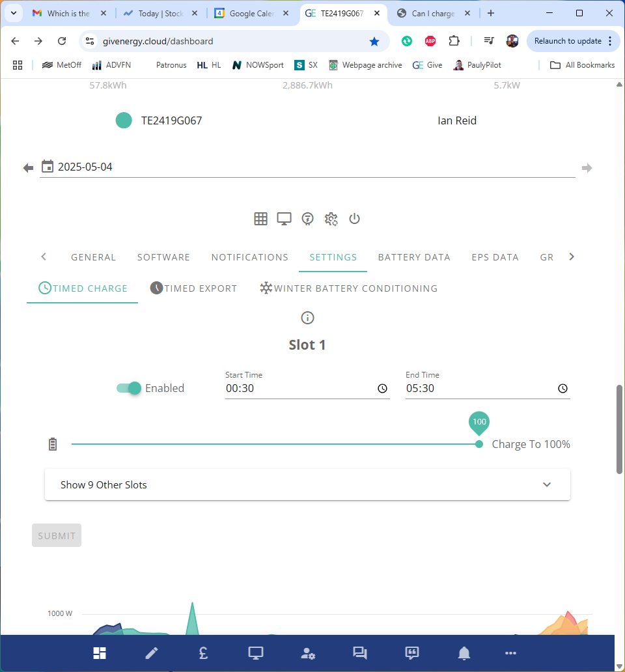Viewport: 625px width, 672px height.
Task: Click the power restart icon
Action: click(354, 219)
